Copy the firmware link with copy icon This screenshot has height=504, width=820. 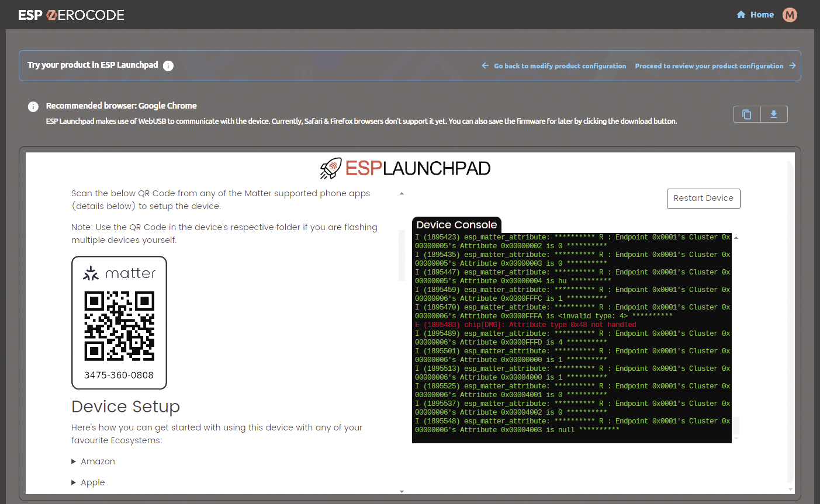(x=747, y=114)
